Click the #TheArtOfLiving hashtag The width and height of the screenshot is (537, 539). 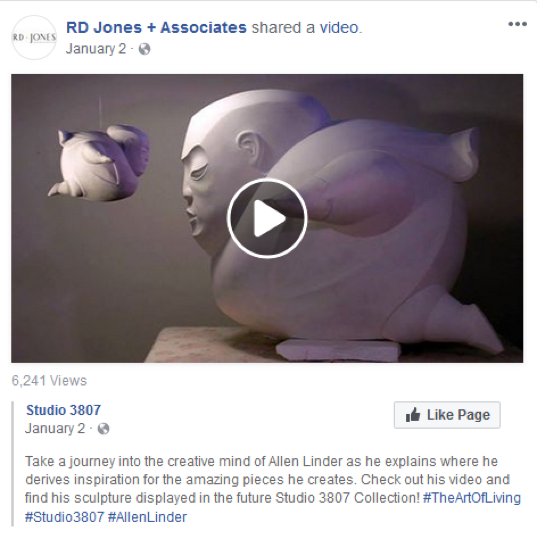pyautogui.click(x=472, y=498)
